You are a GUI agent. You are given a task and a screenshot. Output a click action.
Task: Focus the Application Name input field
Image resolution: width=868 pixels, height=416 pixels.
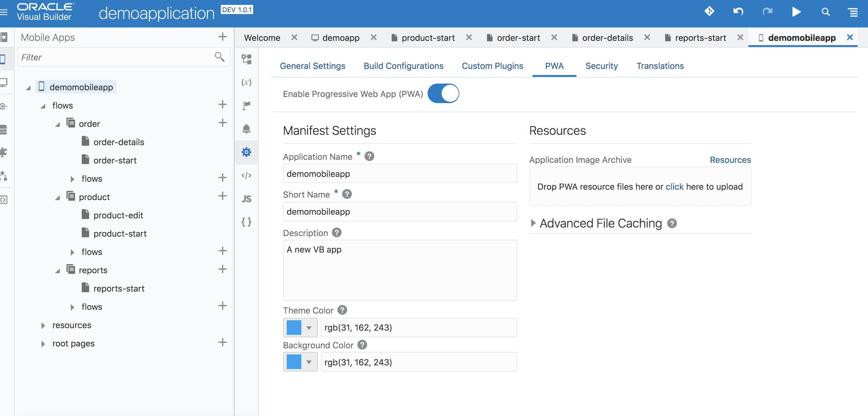pyautogui.click(x=400, y=174)
